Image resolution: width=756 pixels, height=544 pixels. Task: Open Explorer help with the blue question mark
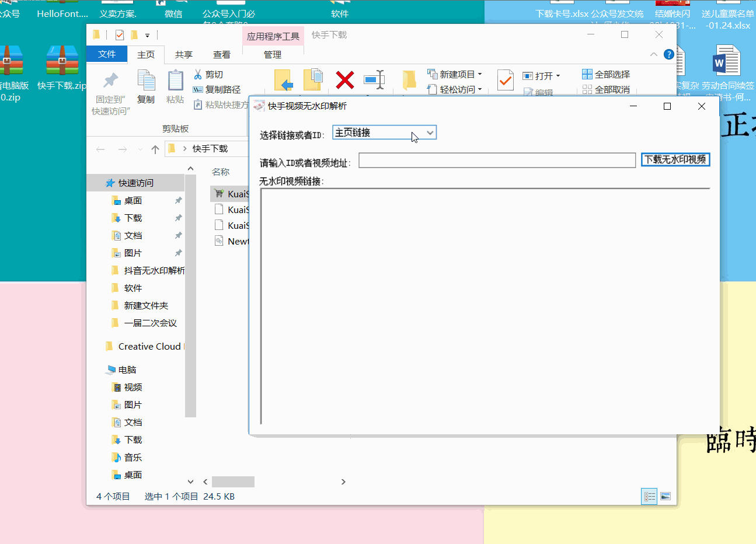(x=669, y=54)
